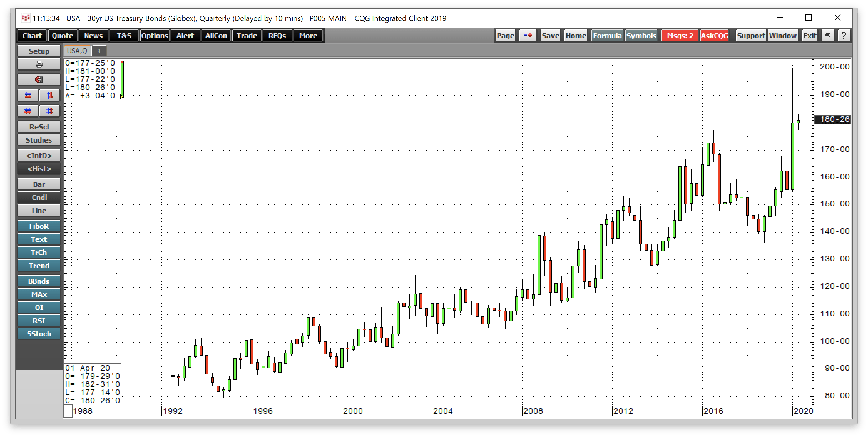Open the AllCon menu
The height and width of the screenshot is (437, 868).
point(216,35)
